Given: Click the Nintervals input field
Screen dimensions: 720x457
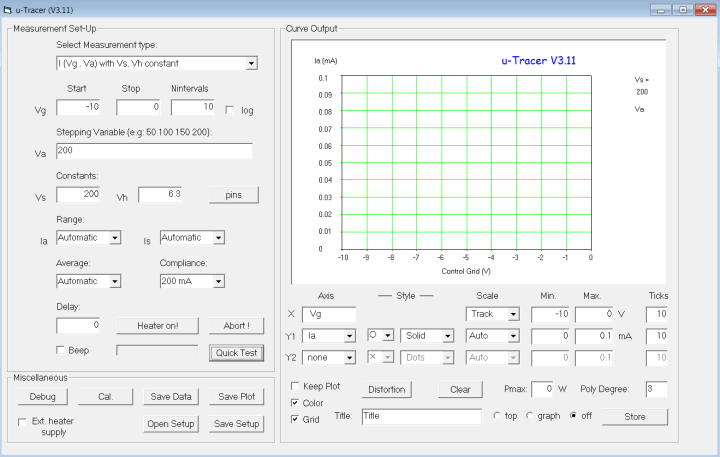Looking at the screenshot, I should click(193, 107).
